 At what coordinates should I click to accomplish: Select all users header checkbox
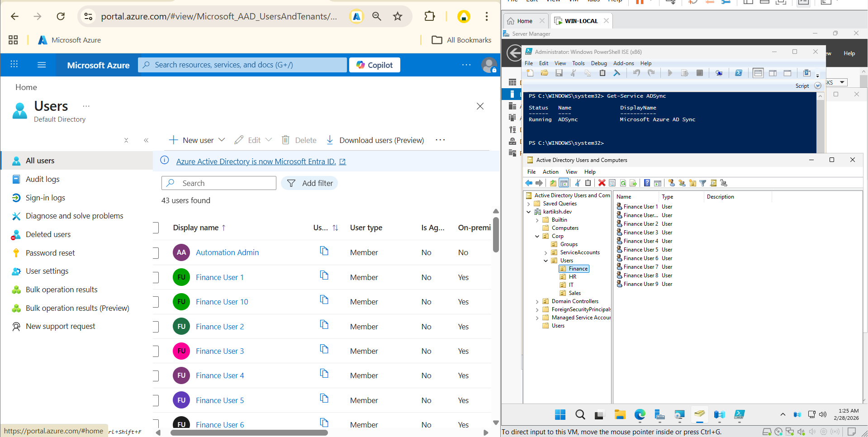pos(156,228)
